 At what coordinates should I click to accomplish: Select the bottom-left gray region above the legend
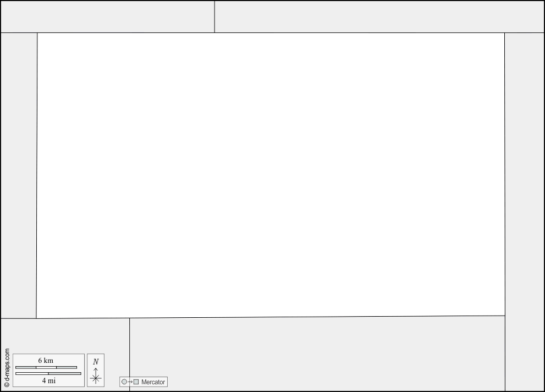(65, 335)
